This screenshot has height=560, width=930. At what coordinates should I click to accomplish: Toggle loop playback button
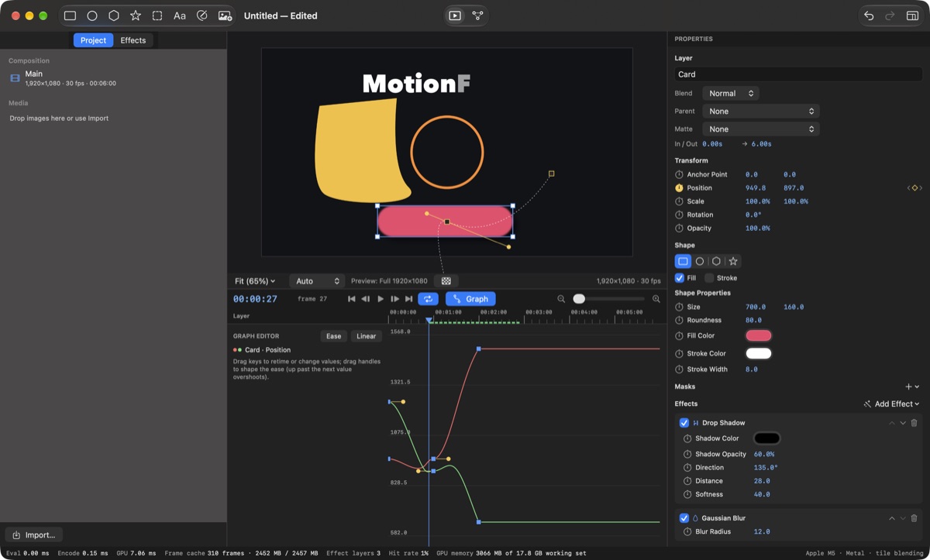[428, 299]
